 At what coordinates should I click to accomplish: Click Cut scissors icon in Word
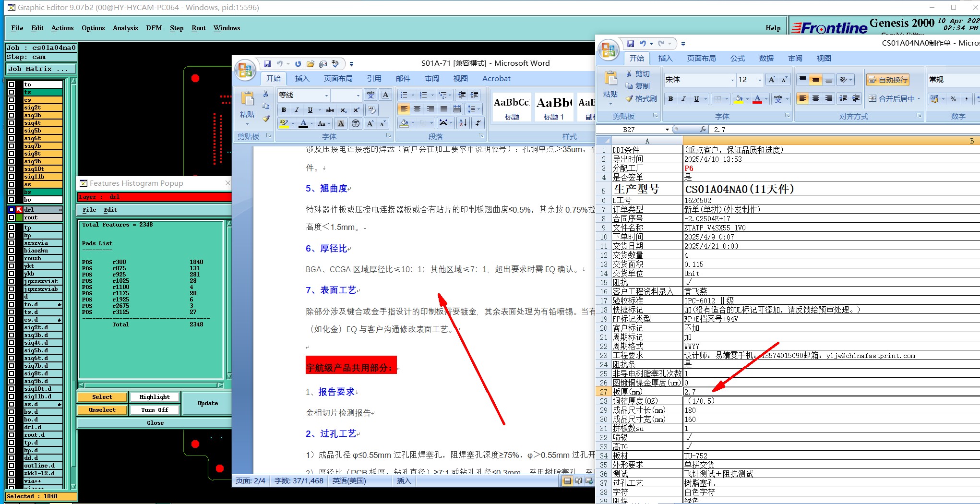coord(265,94)
